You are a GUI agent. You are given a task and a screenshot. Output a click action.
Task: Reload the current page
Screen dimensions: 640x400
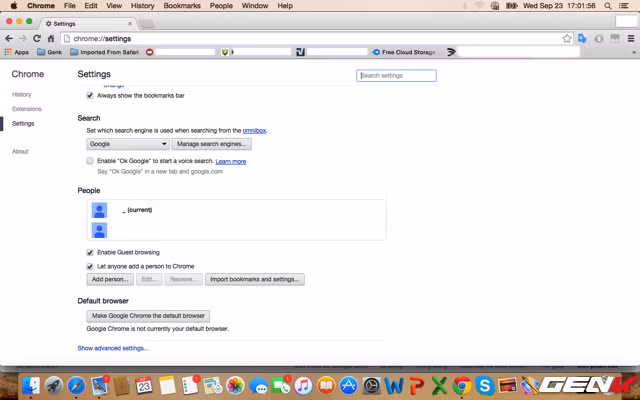pos(37,38)
